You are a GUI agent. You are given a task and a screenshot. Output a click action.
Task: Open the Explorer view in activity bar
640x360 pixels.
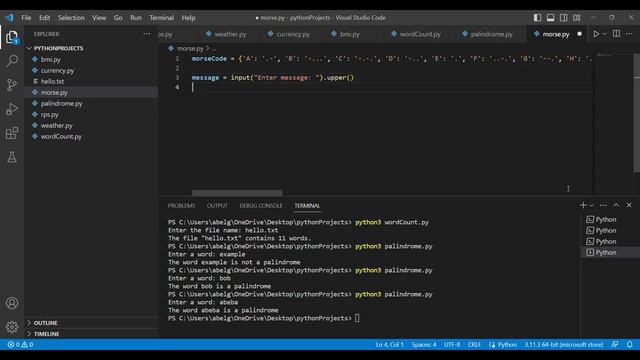click(x=12, y=38)
